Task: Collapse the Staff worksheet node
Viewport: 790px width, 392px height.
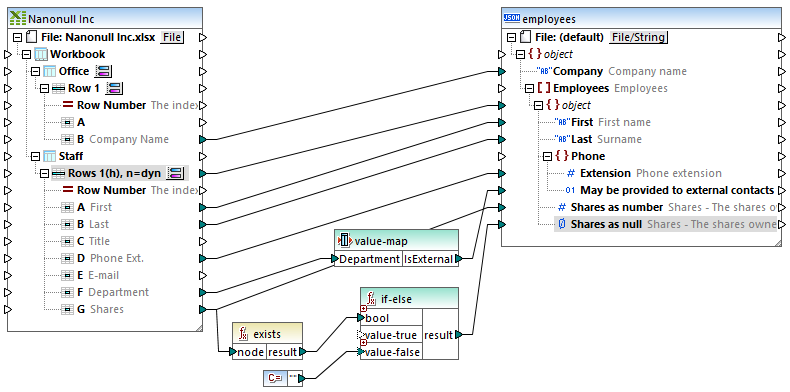Action: 35,156
